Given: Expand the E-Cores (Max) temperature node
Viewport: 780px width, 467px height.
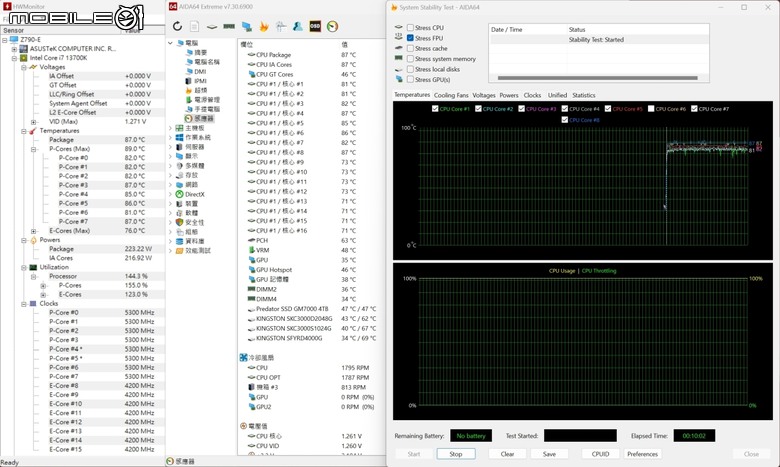Looking at the screenshot, I should [x=33, y=231].
